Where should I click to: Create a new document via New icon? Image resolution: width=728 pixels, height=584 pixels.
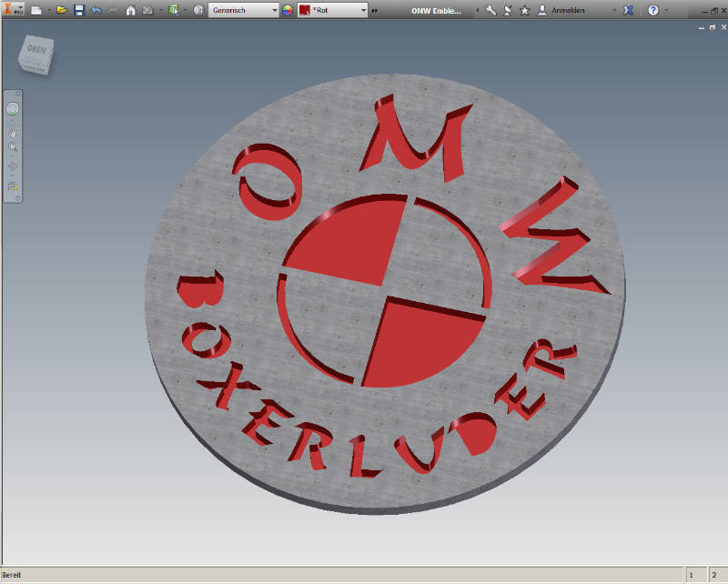click(x=36, y=10)
